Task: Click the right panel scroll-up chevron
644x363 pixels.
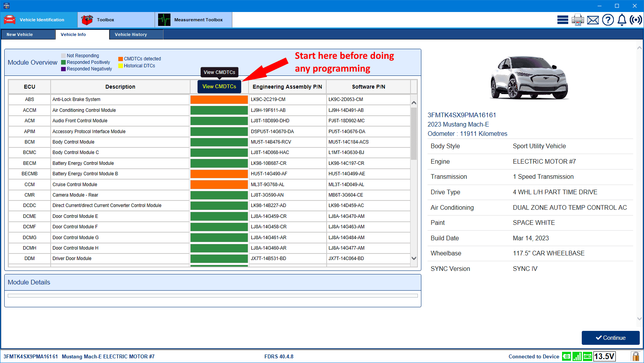Action: point(639,48)
